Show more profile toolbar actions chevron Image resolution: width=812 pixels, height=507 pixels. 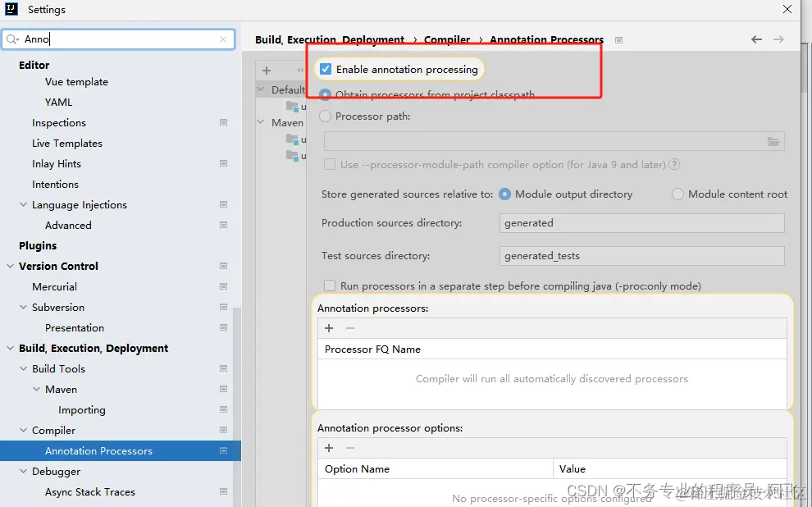[300, 70]
